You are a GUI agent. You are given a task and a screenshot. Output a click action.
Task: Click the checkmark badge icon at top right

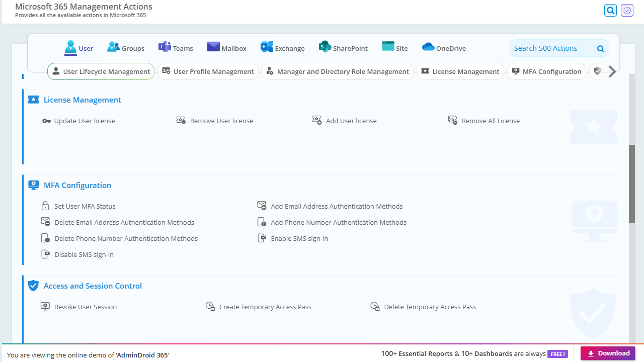coord(627,10)
